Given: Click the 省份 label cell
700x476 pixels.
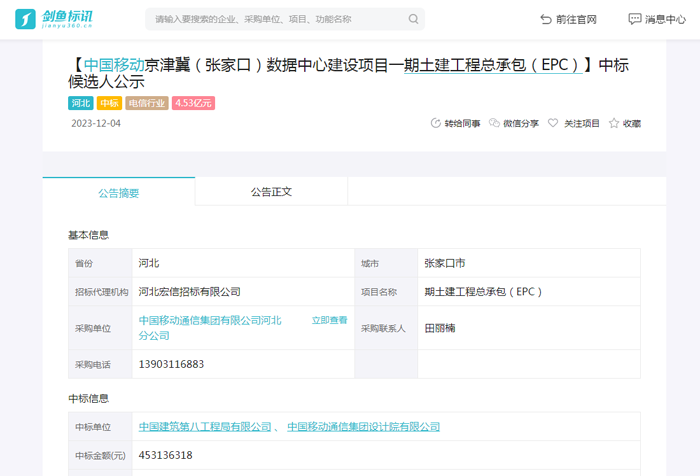Looking at the screenshot, I should 100,263.
